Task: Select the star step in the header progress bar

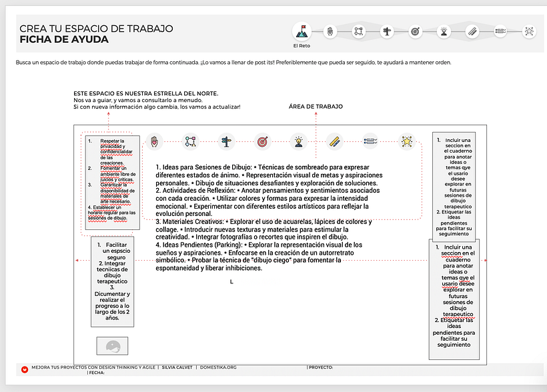Action: coord(529,32)
